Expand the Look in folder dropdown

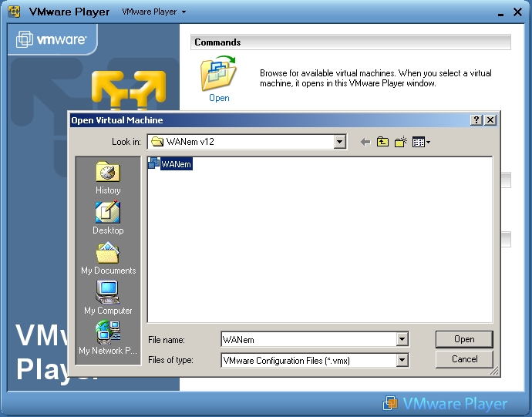[x=340, y=142]
